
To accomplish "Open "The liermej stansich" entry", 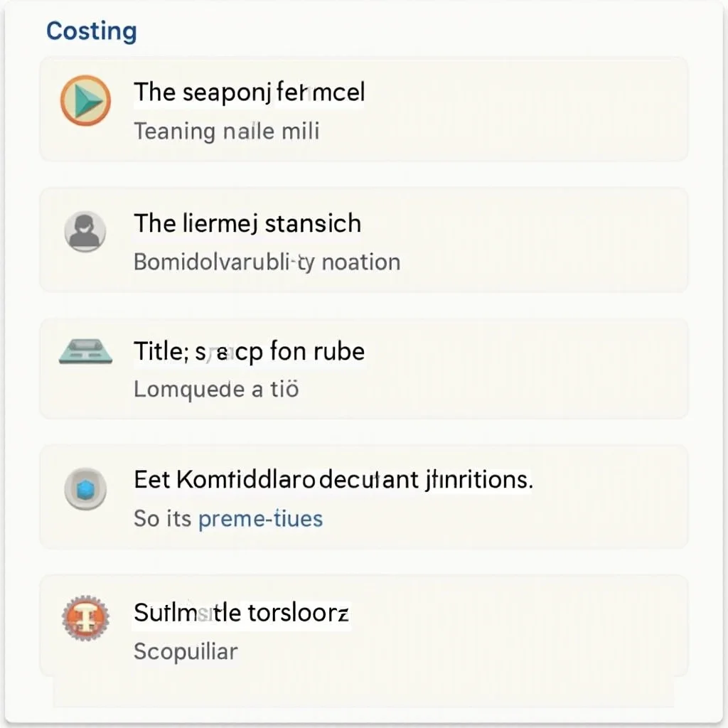I will 247,223.
